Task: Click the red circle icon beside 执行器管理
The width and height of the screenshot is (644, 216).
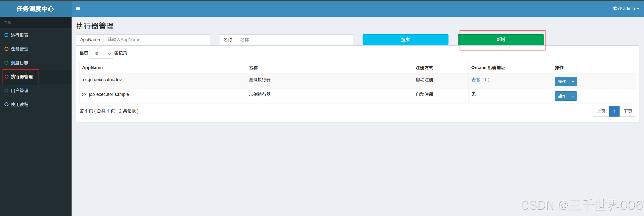Action: tap(7, 77)
